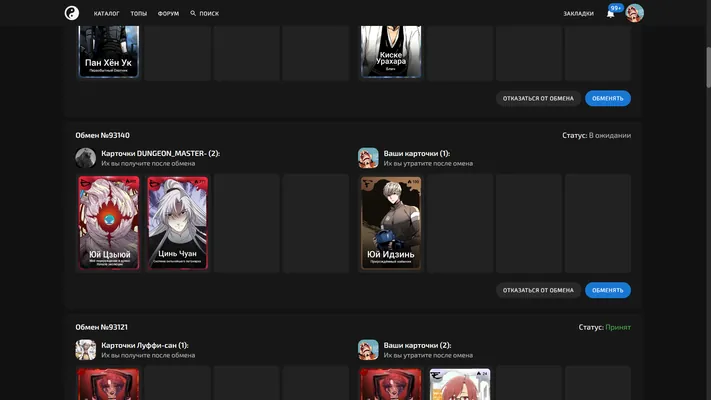Viewport: 711px width, 400px height.
Task: Open the notifications bell icon
Action: [610, 14]
